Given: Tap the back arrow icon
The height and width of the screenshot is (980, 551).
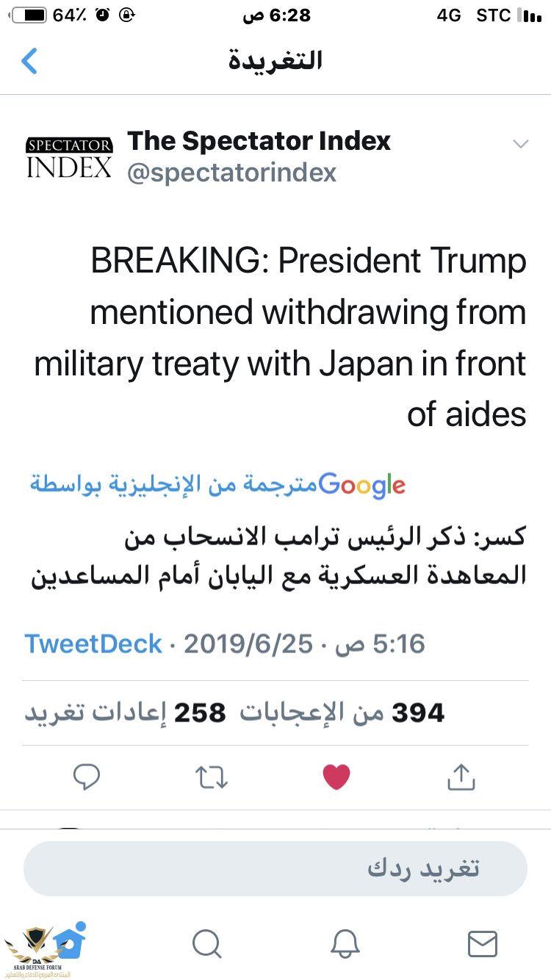Looking at the screenshot, I should click(29, 61).
